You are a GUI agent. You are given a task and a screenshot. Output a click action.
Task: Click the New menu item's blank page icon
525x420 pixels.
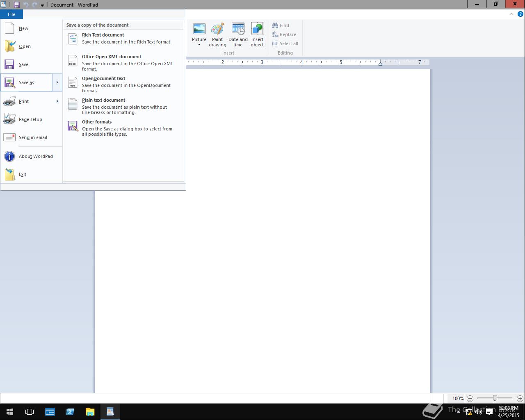9,28
